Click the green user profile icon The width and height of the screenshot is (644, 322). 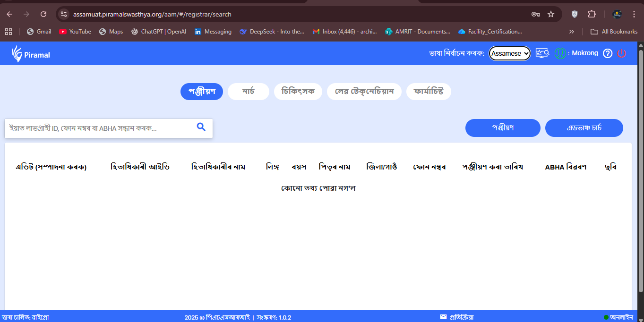click(560, 53)
